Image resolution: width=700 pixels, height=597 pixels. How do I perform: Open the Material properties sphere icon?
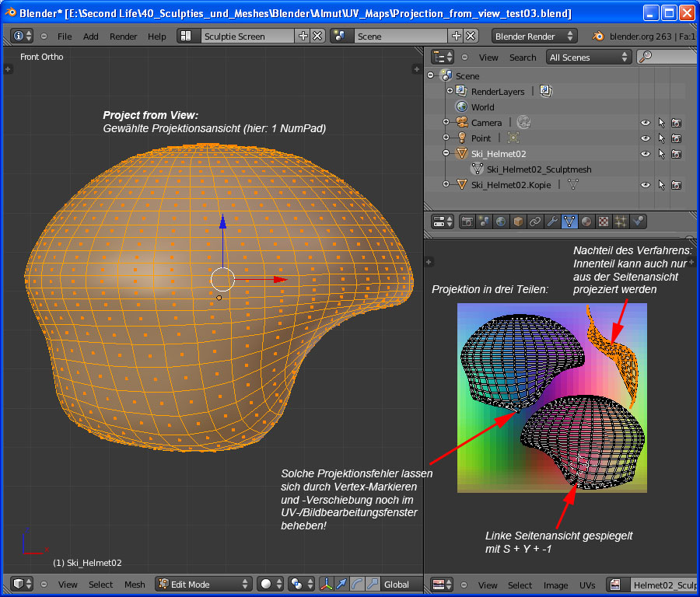tap(586, 222)
